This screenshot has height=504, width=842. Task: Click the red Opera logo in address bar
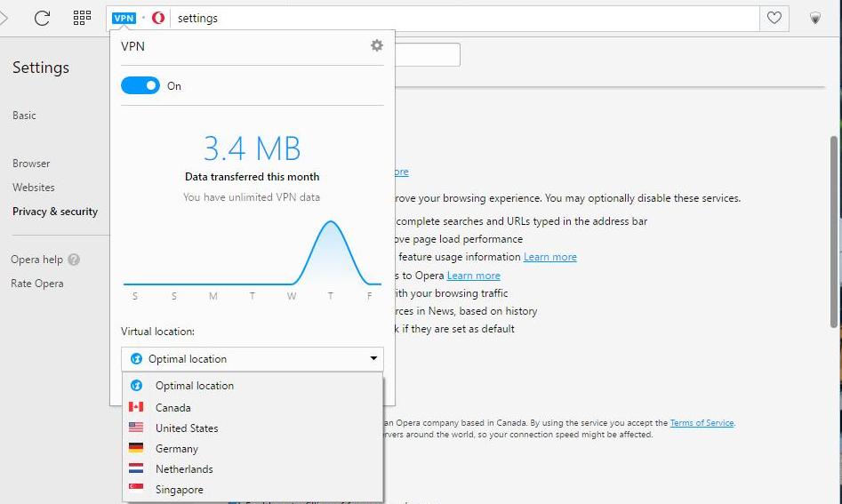(x=158, y=19)
